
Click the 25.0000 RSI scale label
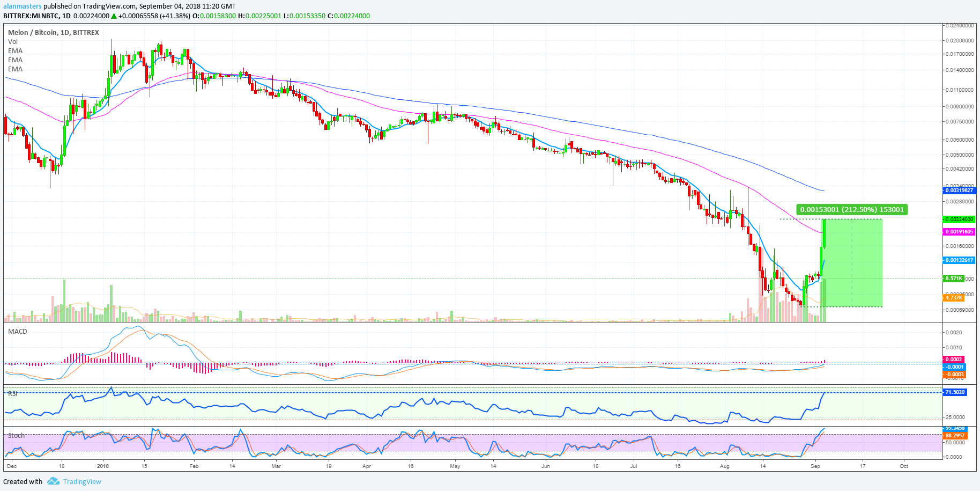click(955, 417)
